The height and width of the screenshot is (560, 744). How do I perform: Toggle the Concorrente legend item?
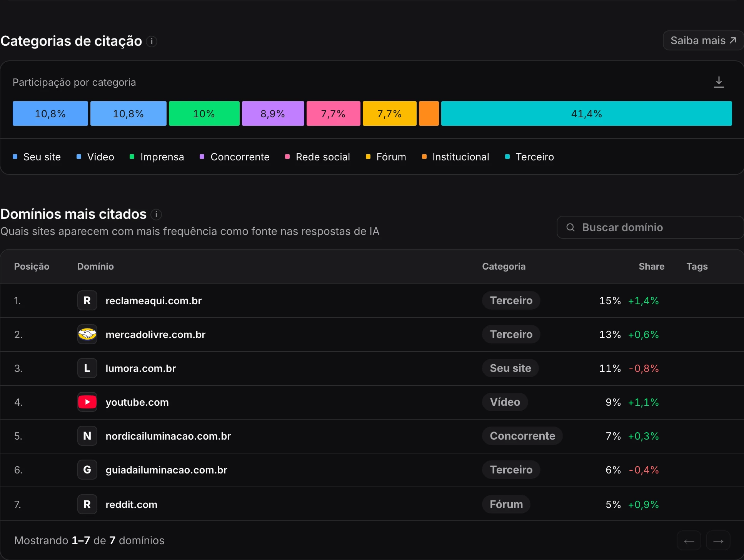coord(235,157)
